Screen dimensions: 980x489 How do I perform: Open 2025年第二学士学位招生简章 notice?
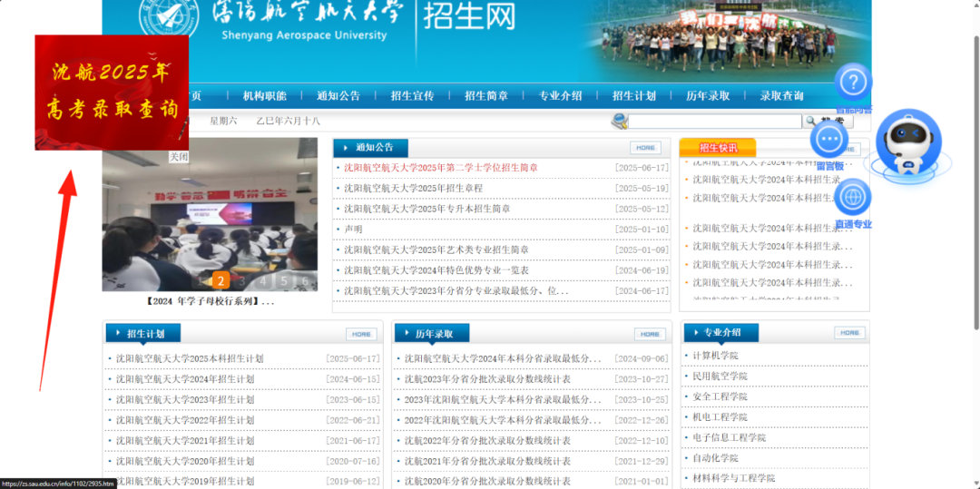[x=441, y=168]
